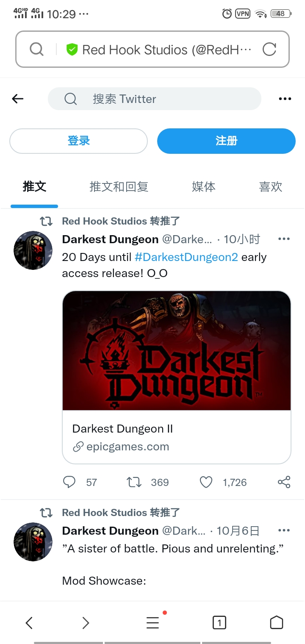Tap the 搜索 Twitter search field
The height and width of the screenshot is (644, 305).
pos(155,99)
